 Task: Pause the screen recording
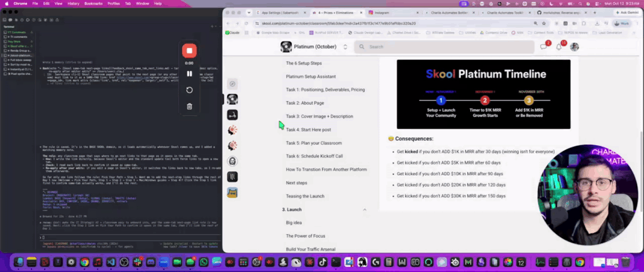[189, 74]
